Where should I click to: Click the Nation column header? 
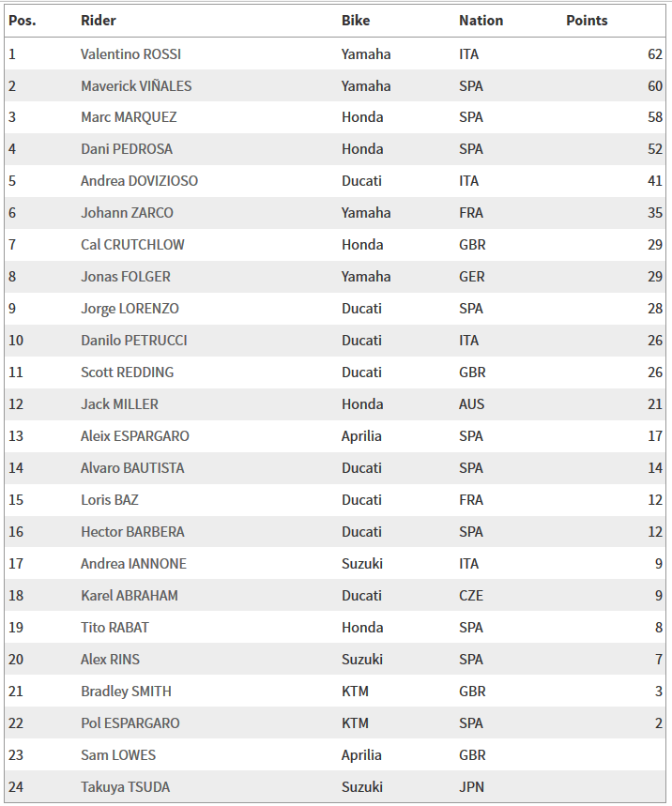tap(481, 21)
